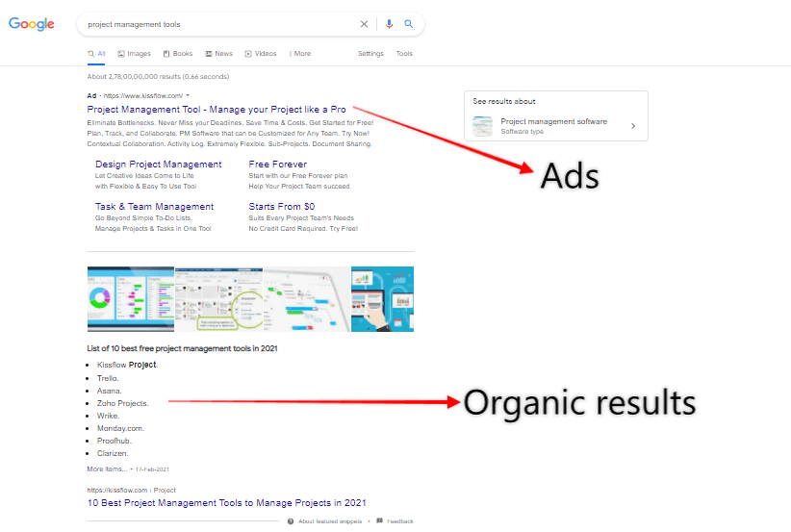Click the Zoho Projects list item

click(x=123, y=403)
